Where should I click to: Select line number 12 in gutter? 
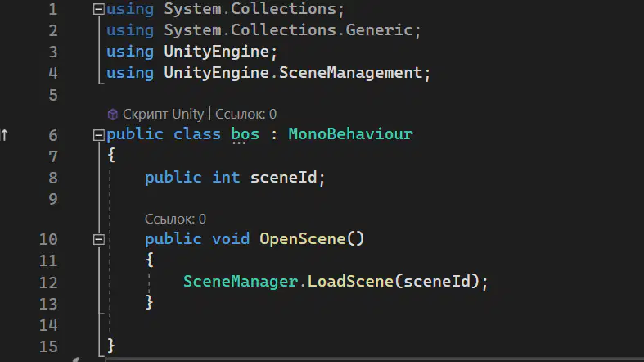coord(48,283)
